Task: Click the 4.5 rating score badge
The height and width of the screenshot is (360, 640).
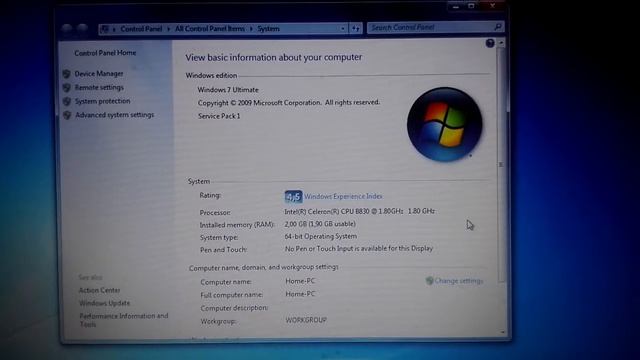Action: click(293, 197)
